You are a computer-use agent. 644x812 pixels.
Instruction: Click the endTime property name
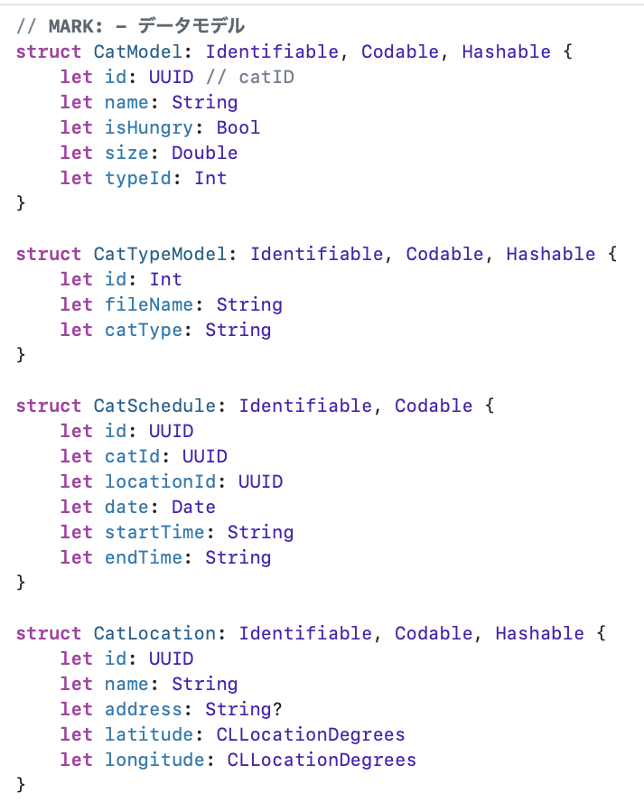point(144,558)
